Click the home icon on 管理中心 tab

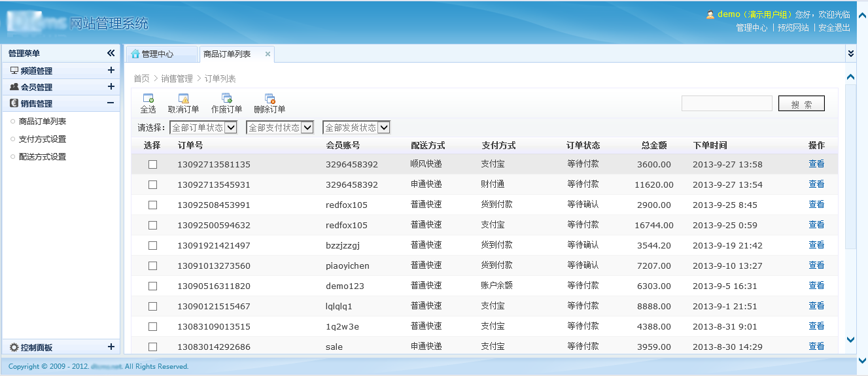click(x=135, y=54)
